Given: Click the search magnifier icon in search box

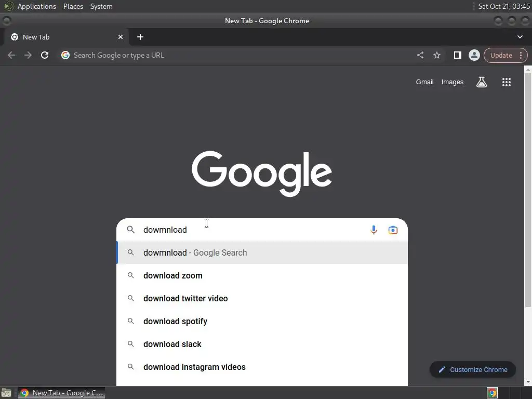Looking at the screenshot, I should point(130,230).
